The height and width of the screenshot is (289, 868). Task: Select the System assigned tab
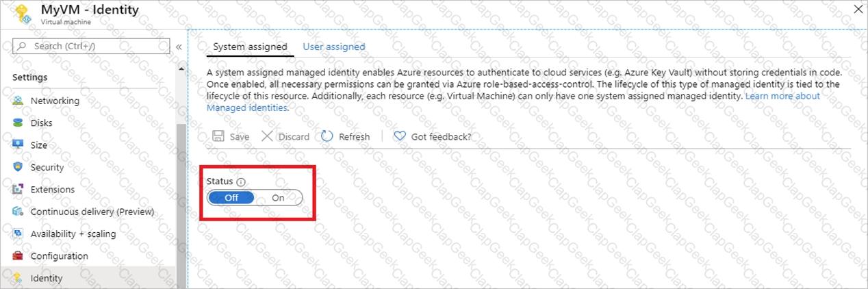(250, 47)
